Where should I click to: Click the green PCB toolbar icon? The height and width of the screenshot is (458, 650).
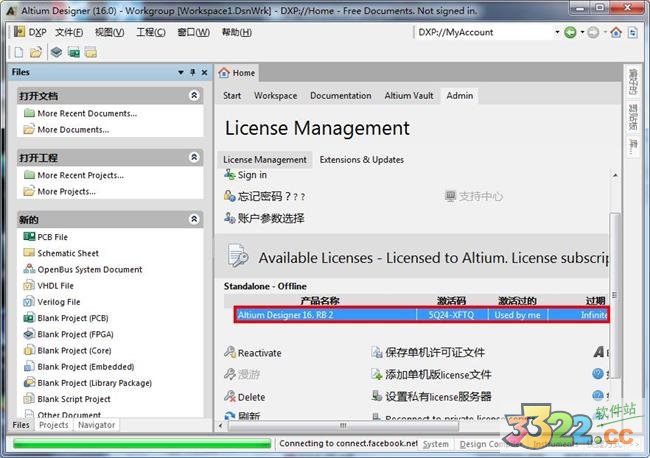pos(74,52)
